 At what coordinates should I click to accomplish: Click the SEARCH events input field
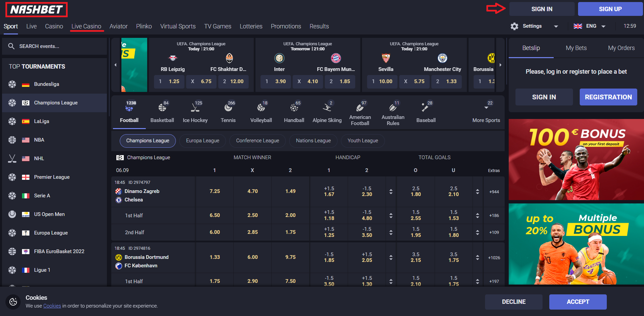(x=54, y=46)
